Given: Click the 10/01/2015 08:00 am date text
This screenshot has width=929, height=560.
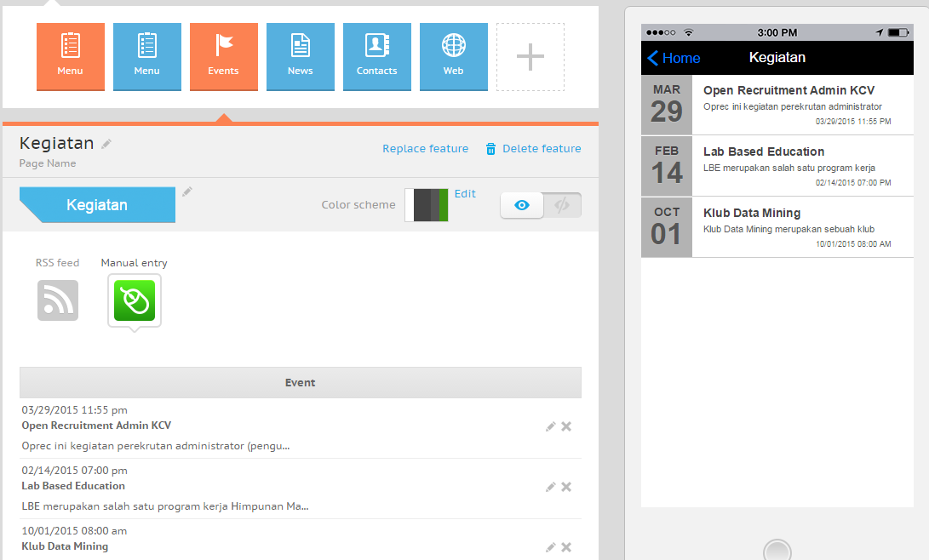Looking at the screenshot, I should [74, 530].
